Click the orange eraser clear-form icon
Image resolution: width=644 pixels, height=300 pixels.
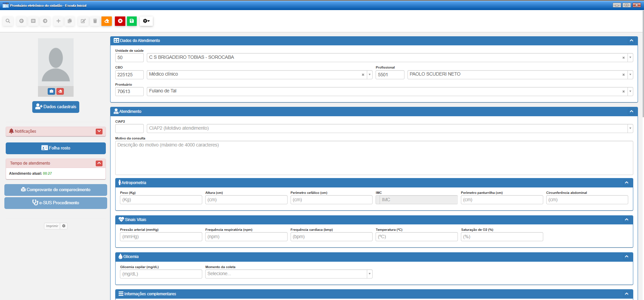[106, 21]
